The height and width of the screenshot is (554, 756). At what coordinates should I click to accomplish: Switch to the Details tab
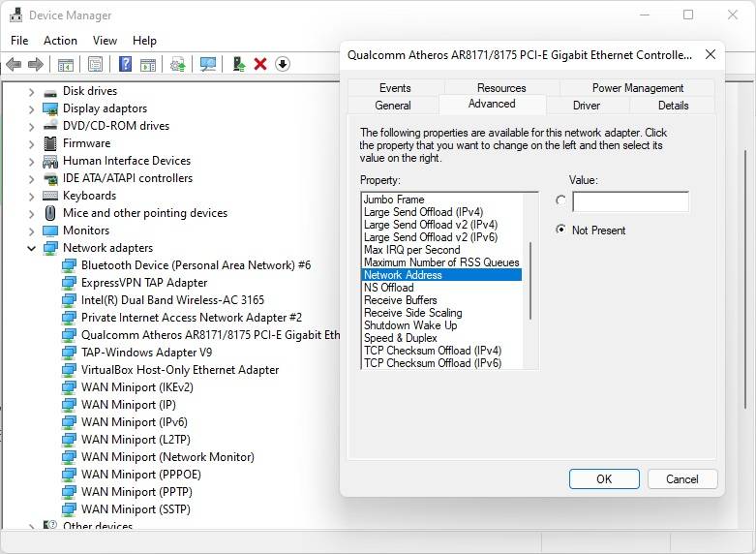click(x=673, y=106)
